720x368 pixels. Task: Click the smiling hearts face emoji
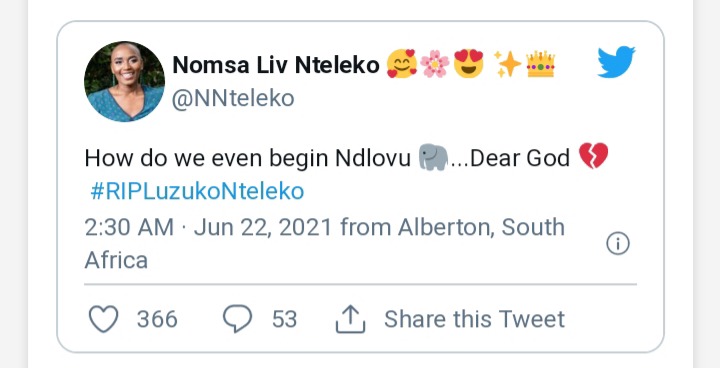tap(401, 64)
